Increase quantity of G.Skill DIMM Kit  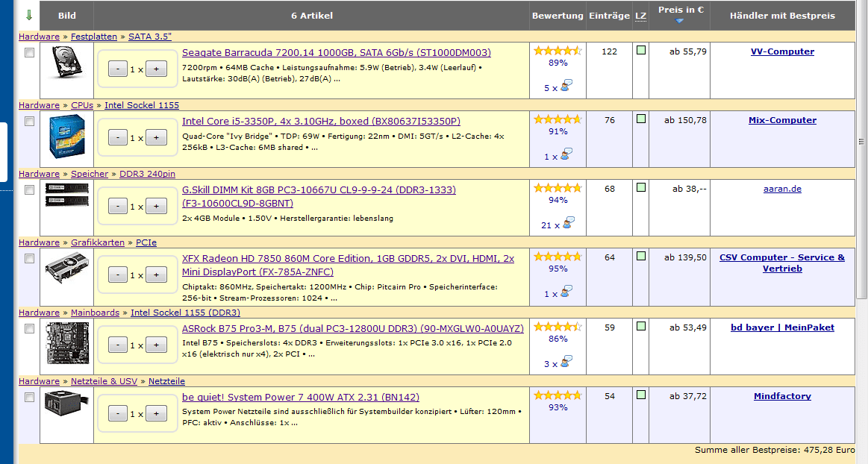pyautogui.click(x=157, y=207)
